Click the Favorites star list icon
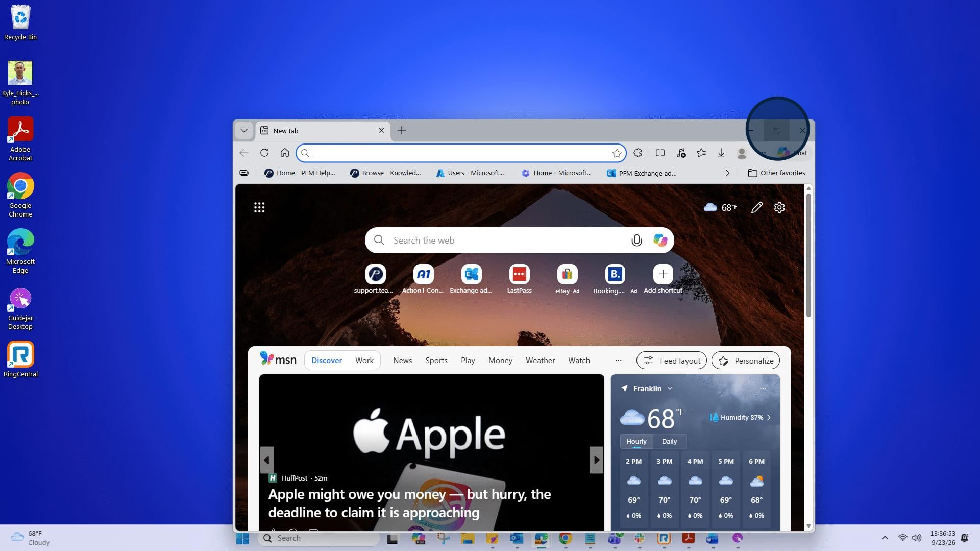 click(701, 153)
